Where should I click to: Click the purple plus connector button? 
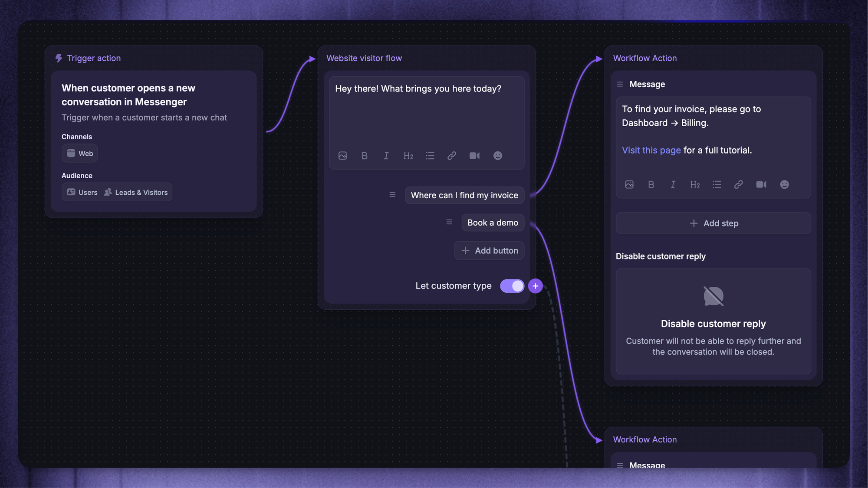536,286
